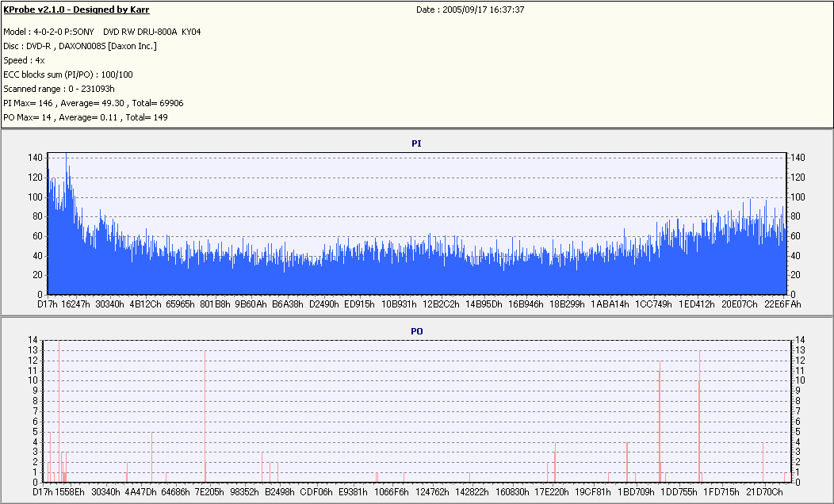Viewport: 834px width, 504px height.
Task: Click the Speed 4x line
Action: (x=24, y=60)
